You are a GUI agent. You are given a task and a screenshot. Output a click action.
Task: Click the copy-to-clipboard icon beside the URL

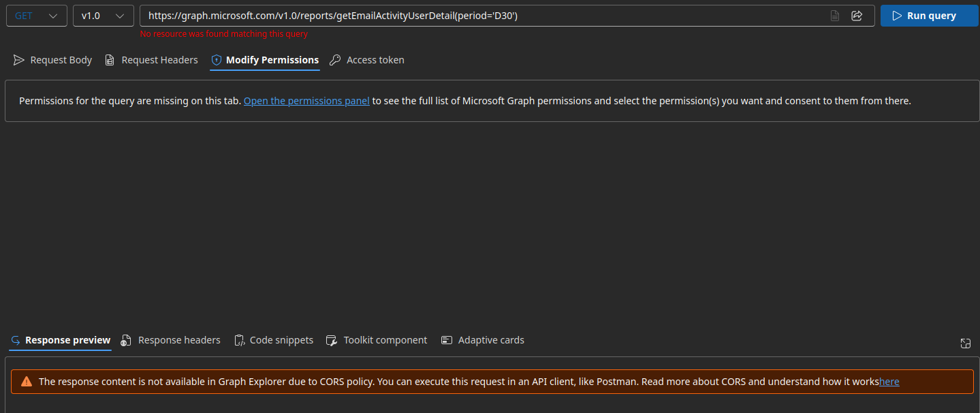point(835,15)
